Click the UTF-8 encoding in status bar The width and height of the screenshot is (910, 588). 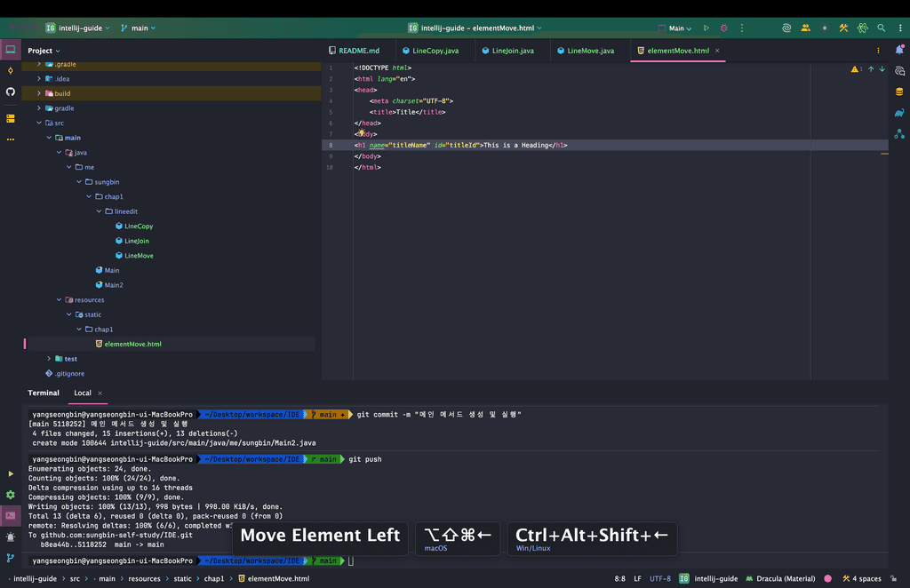660,578
